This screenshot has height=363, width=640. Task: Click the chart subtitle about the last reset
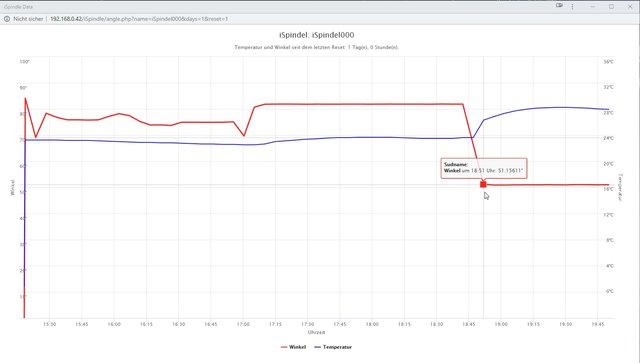[x=316, y=47]
